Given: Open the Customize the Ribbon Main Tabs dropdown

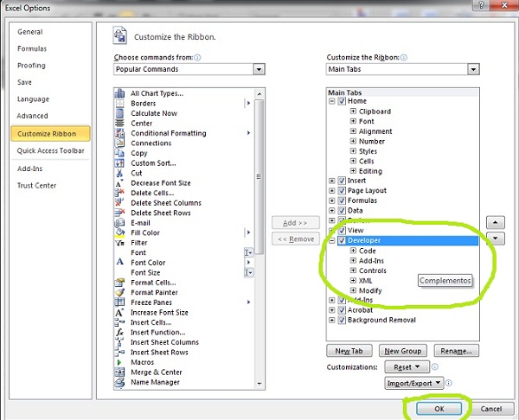Looking at the screenshot, I should click(473, 69).
